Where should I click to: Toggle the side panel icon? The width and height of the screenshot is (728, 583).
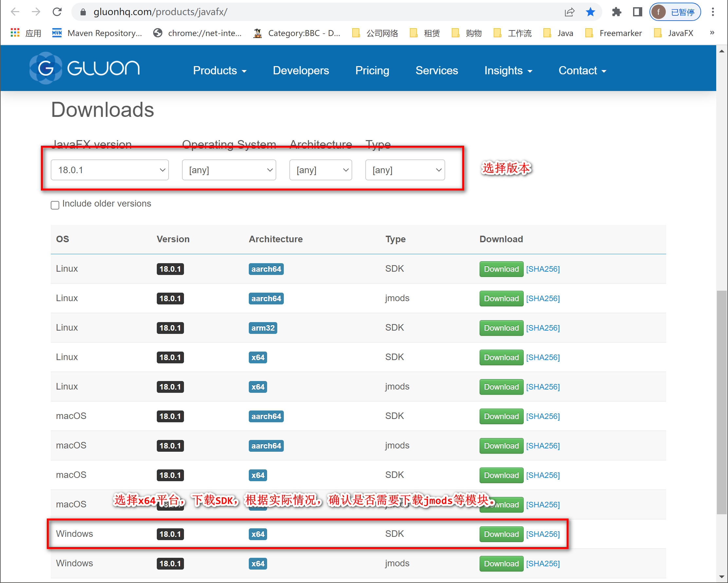tap(637, 12)
